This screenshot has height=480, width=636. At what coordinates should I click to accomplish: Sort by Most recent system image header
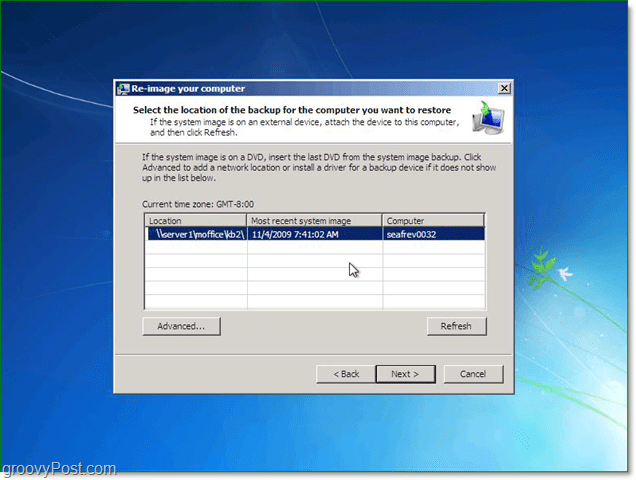click(314, 221)
